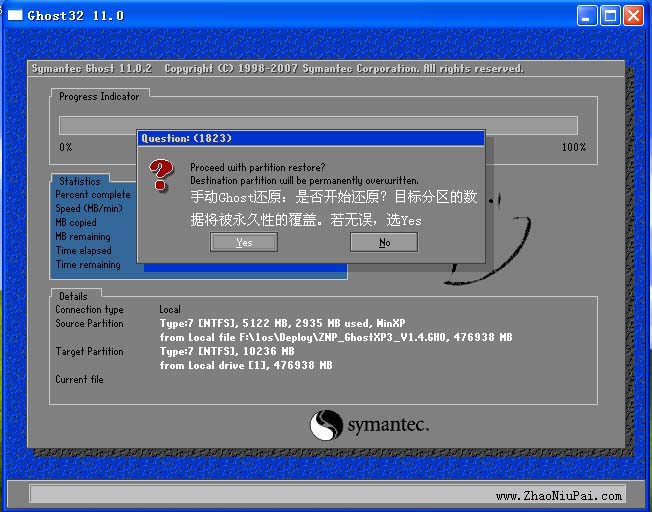Screen dimensions: 652x512
Task: Click the 100% progress label
Action: click(x=574, y=147)
